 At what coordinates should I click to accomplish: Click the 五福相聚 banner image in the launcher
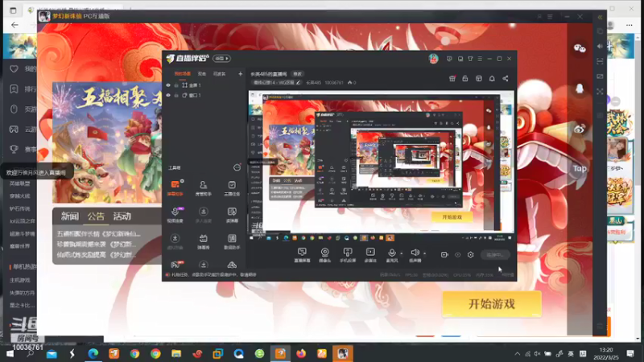[x=107, y=142]
